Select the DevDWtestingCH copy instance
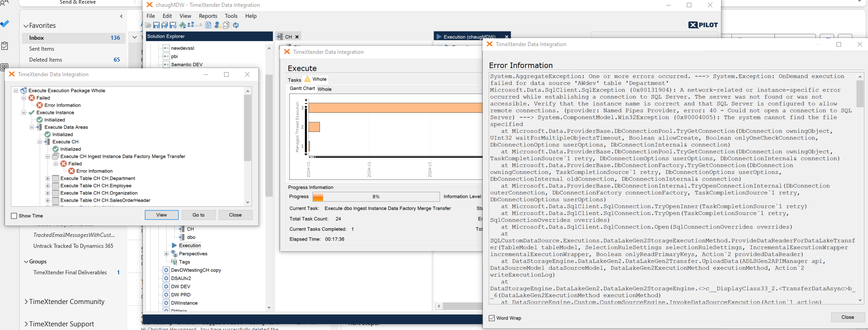The image size is (868, 330). 196,270
